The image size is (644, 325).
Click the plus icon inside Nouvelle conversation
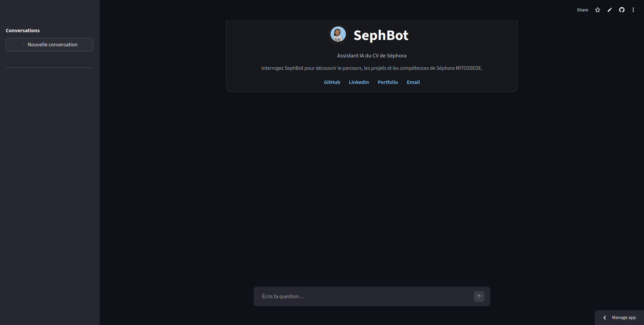(23, 44)
